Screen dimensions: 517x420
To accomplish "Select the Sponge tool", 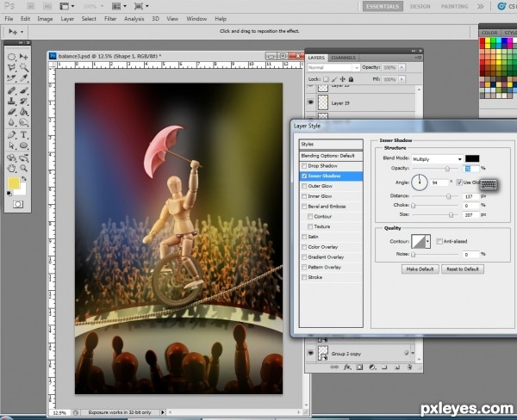I will pos(24,122).
